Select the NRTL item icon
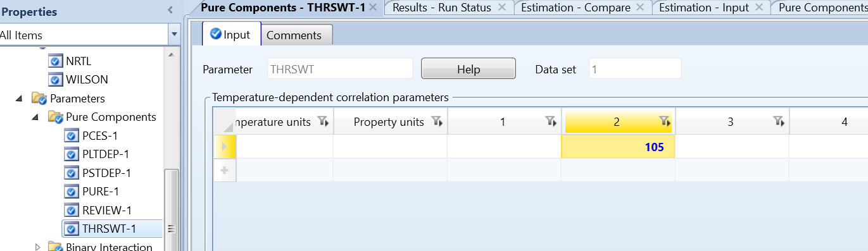The image size is (868, 251). pos(56,61)
